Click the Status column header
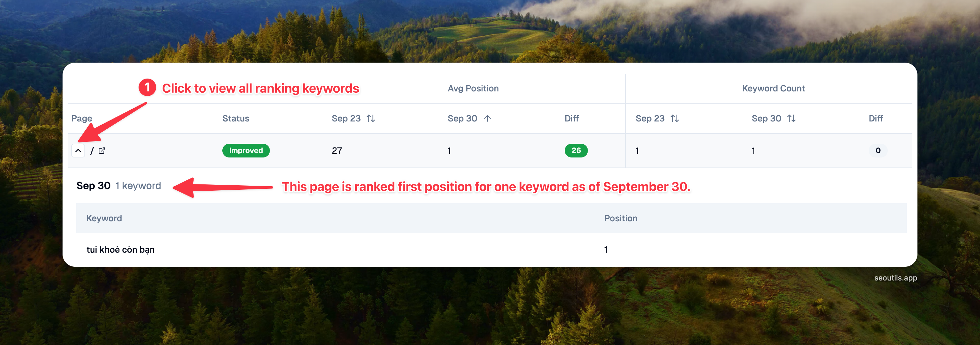The image size is (980, 345). pyautogui.click(x=236, y=118)
